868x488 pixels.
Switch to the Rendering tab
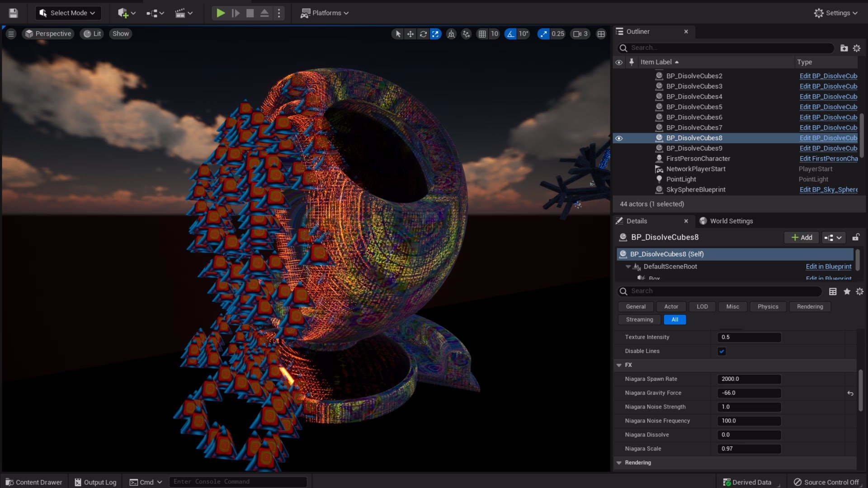point(810,306)
